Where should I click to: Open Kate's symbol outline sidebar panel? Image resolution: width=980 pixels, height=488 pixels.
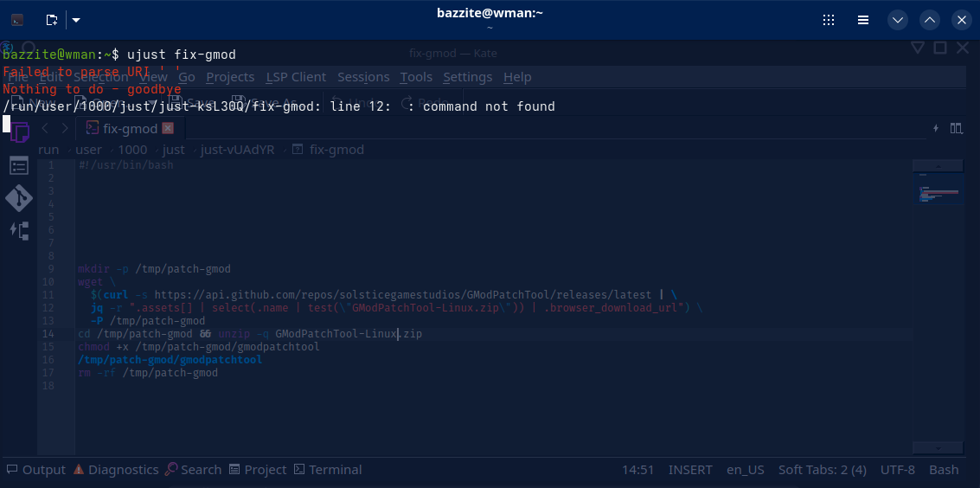[x=19, y=230]
